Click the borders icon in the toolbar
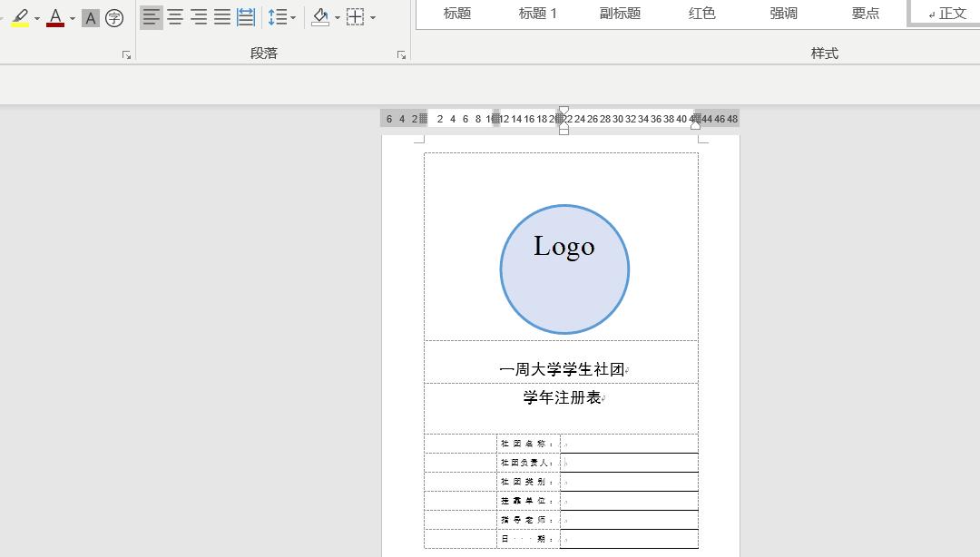 point(355,16)
